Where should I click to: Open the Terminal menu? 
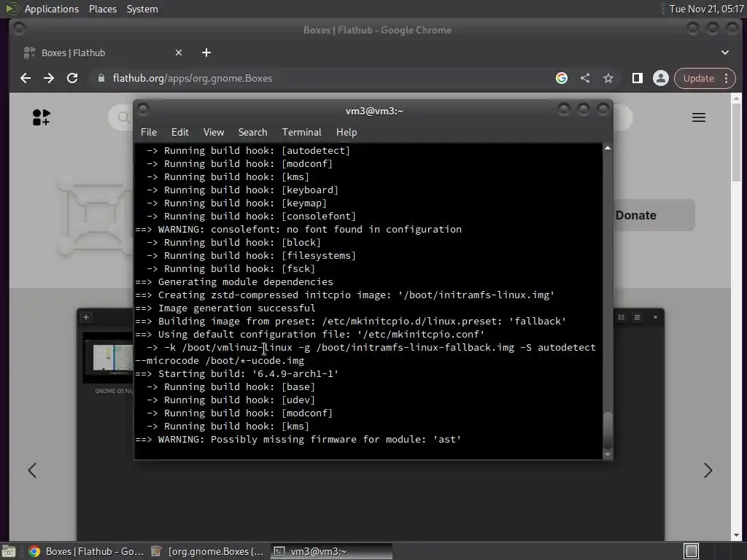(301, 133)
